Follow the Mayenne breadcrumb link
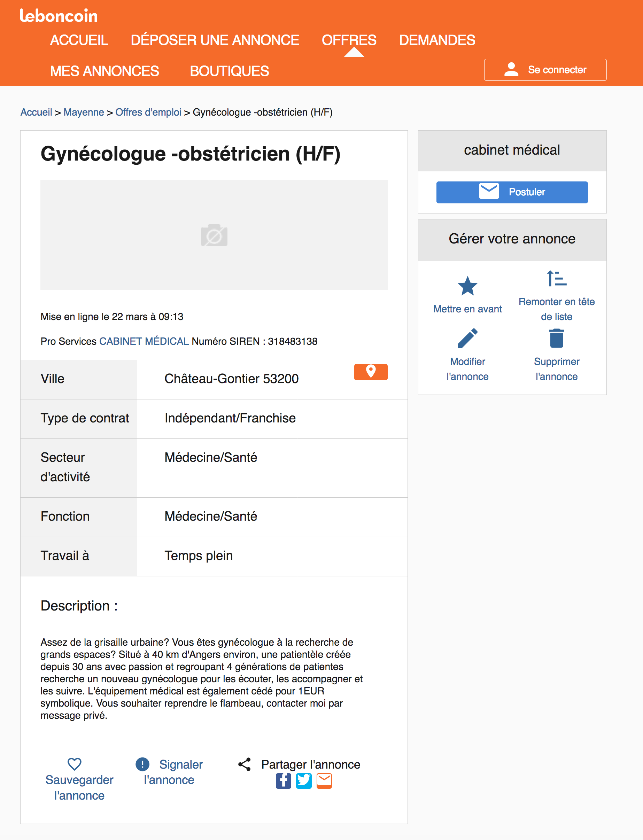 click(x=84, y=112)
